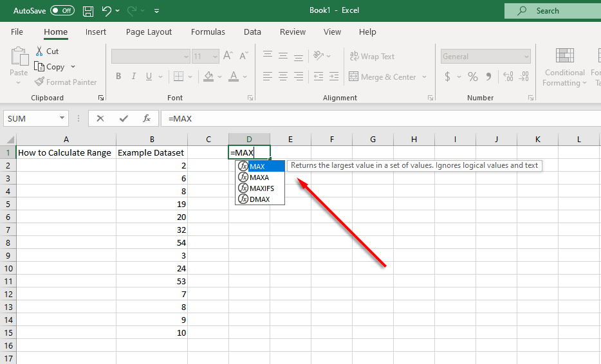Confirm formula with the checkmark icon
The height and width of the screenshot is (364, 601).
[124, 118]
